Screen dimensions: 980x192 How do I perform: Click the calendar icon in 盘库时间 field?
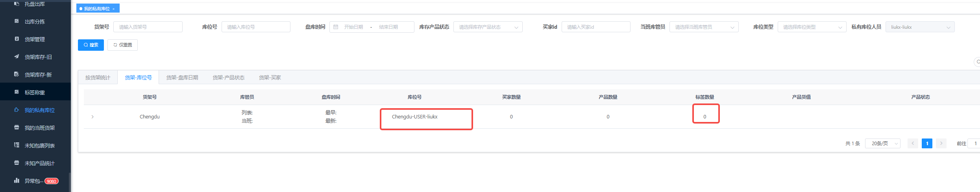pyautogui.click(x=336, y=27)
